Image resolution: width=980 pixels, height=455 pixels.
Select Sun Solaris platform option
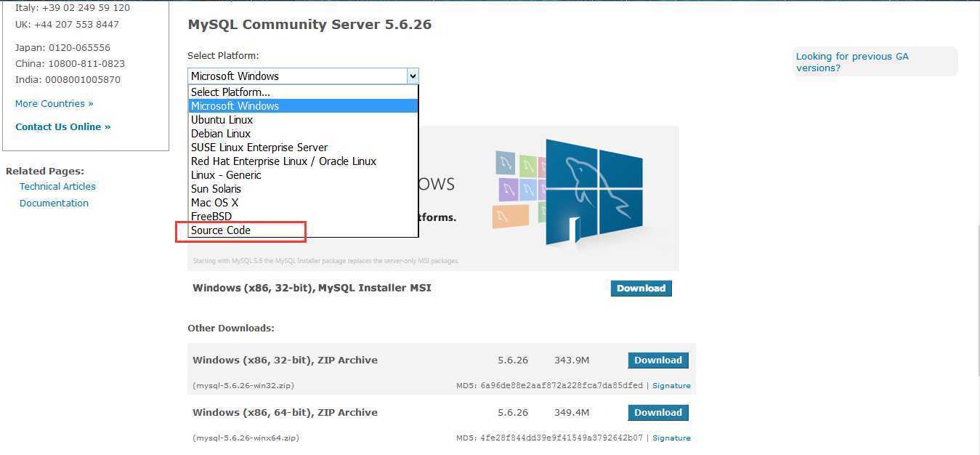click(303, 189)
